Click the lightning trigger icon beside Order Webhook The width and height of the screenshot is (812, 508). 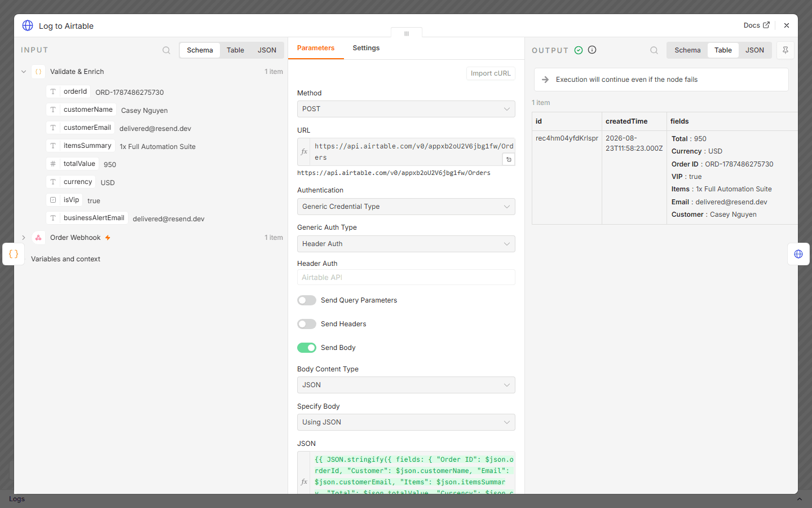tap(108, 238)
